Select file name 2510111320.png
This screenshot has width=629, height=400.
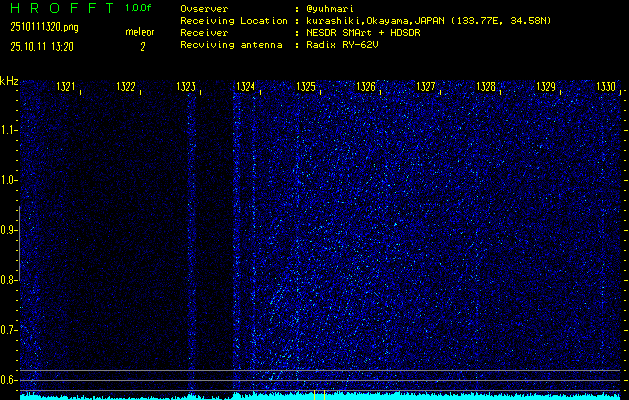pyautogui.click(x=44, y=28)
